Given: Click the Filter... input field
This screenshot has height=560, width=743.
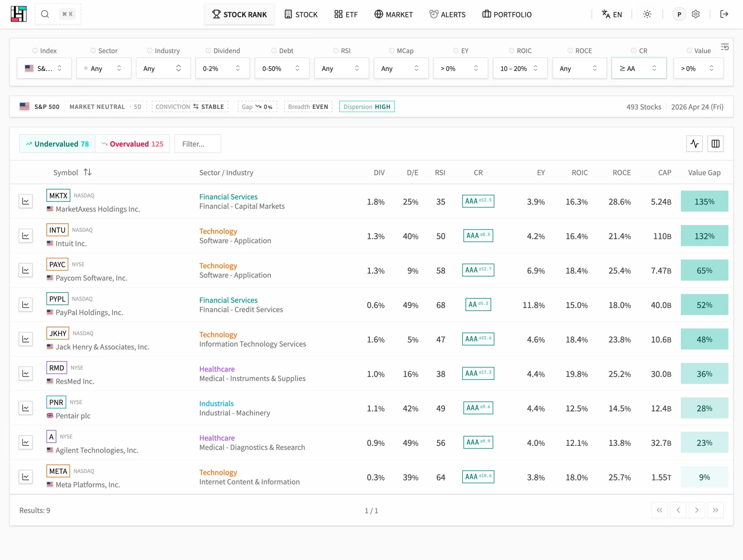Looking at the screenshot, I should coord(198,144).
